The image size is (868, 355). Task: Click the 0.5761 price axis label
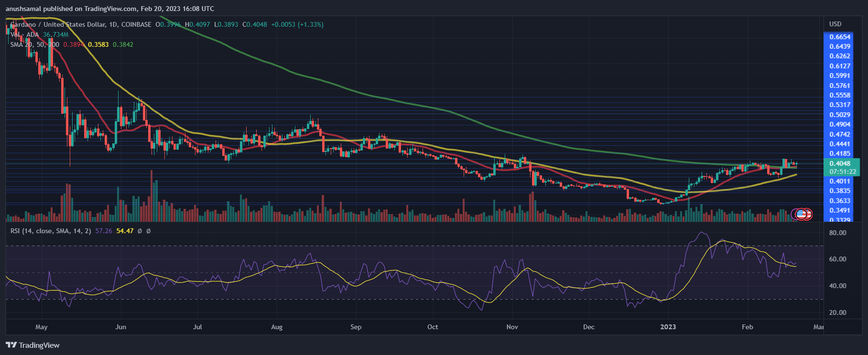pos(840,86)
